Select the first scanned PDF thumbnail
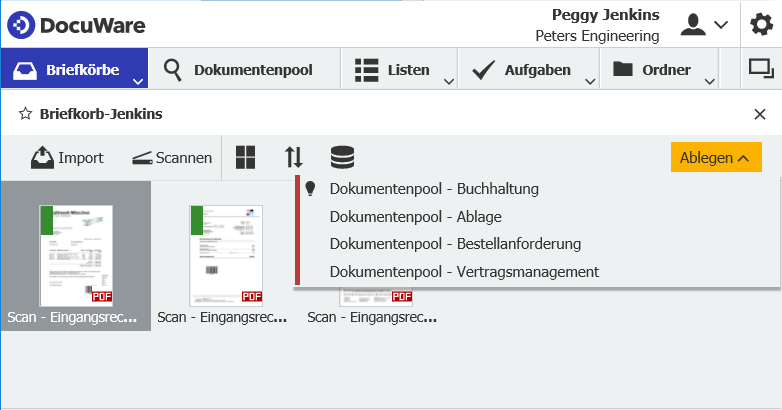 coord(76,255)
